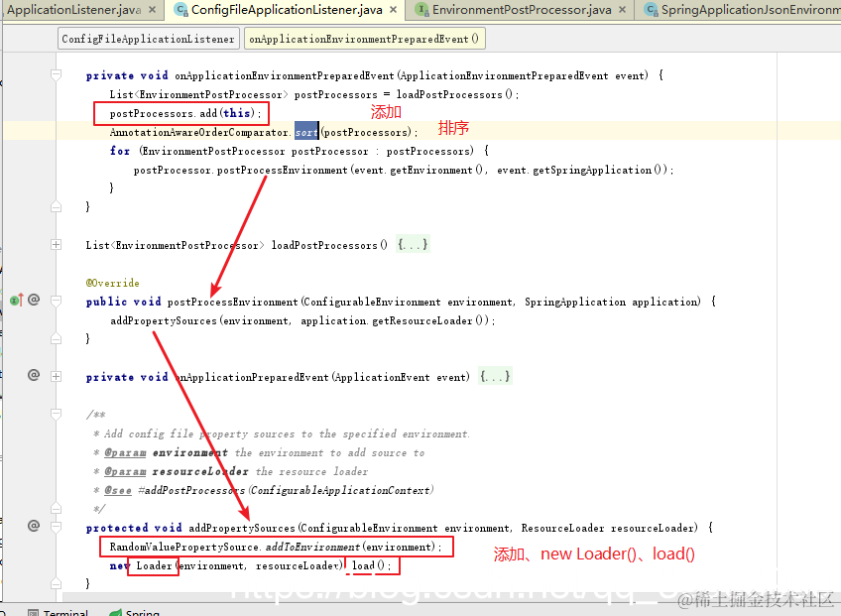This screenshot has height=616, width=841.
Task: Open the Terminal tool window
Action: tap(58, 612)
